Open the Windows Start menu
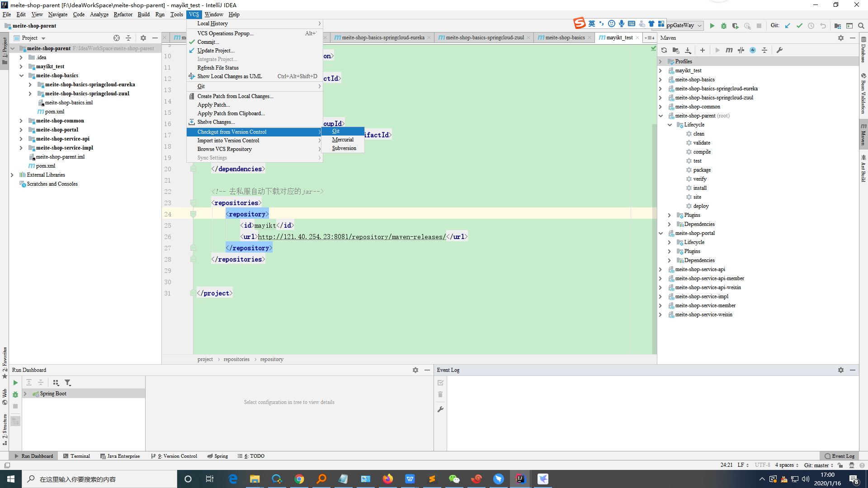The width and height of the screenshot is (868, 488). tap(11, 479)
